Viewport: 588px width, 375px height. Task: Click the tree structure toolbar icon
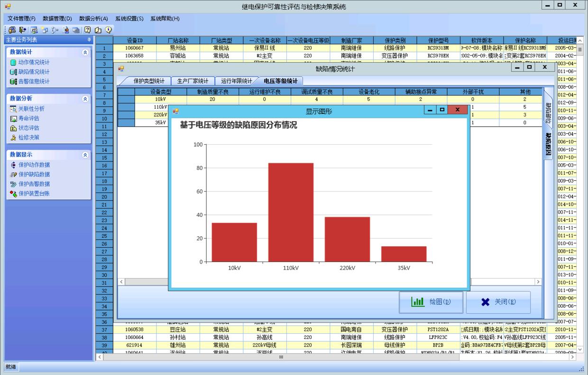click(x=55, y=30)
